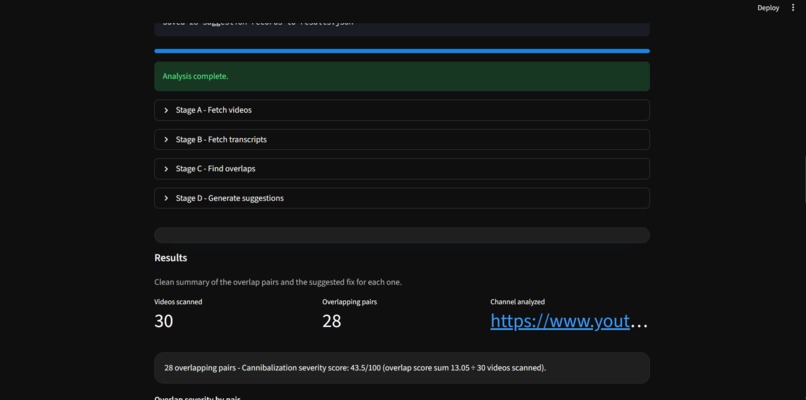The width and height of the screenshot is (806, 400).
Task: Expand Stage D - Generate suggestions
Action: (x=402, y=198)
